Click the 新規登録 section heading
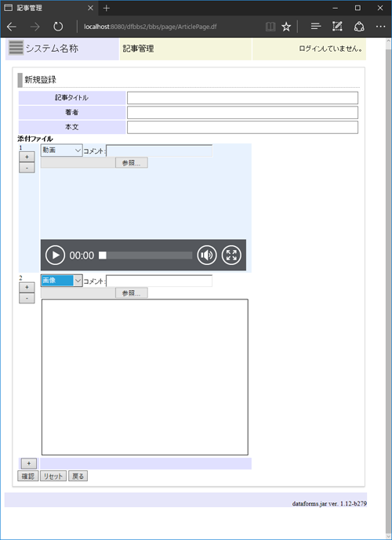Viewport: 392px width, 540px height. click(40, 80)
